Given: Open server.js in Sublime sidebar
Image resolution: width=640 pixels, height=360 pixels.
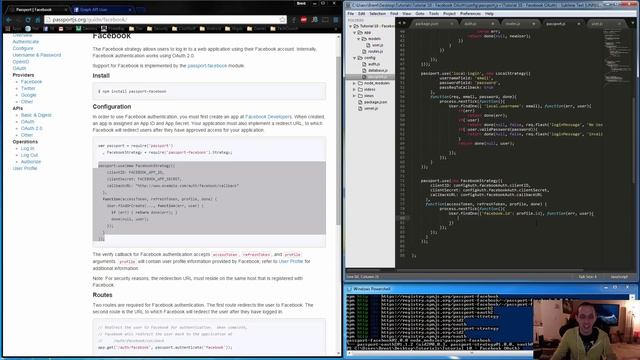Looking at the screenshot, I should coord(371,109).
